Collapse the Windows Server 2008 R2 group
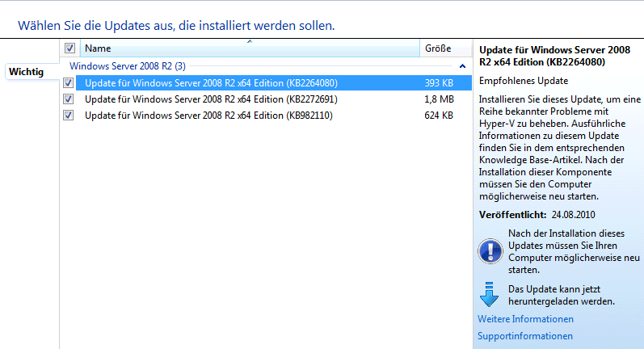644x349 pixels. (462, 66)
